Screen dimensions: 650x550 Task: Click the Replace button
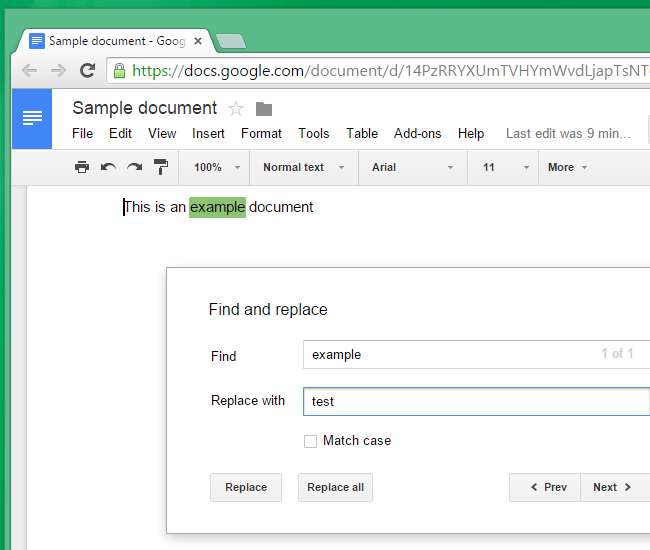click(246, 487)
